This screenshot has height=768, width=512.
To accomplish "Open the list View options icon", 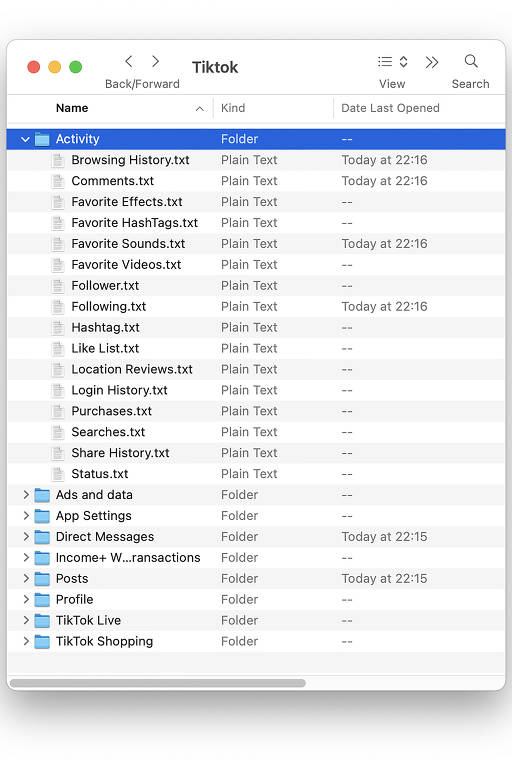I will [393, 62].
